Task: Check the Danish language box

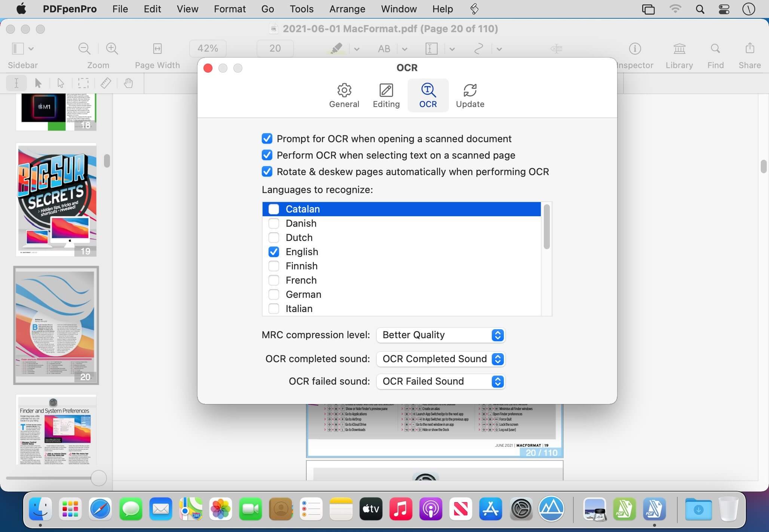Action: click(x=274, y=223)
